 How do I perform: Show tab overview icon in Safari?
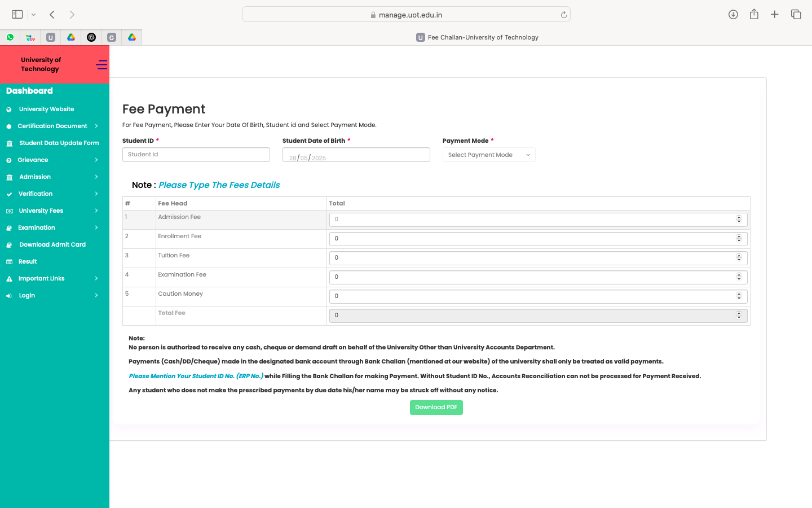tap(796, 15)
